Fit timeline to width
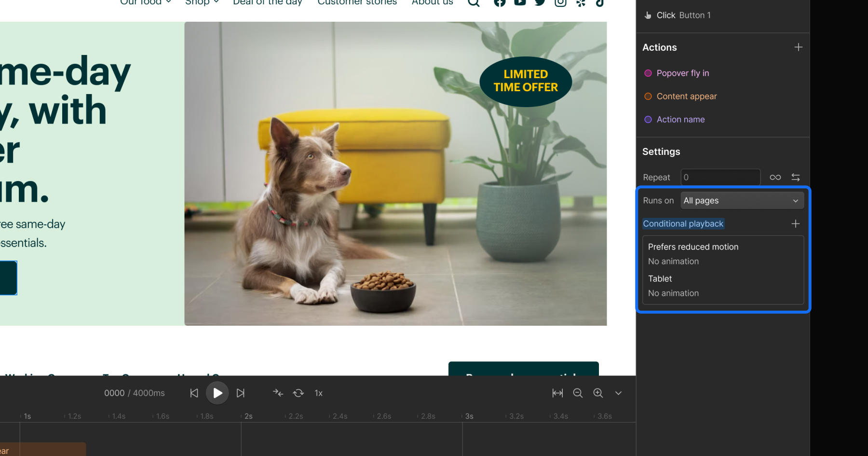This screenshot has height=456, width=868. coord(557,393)
